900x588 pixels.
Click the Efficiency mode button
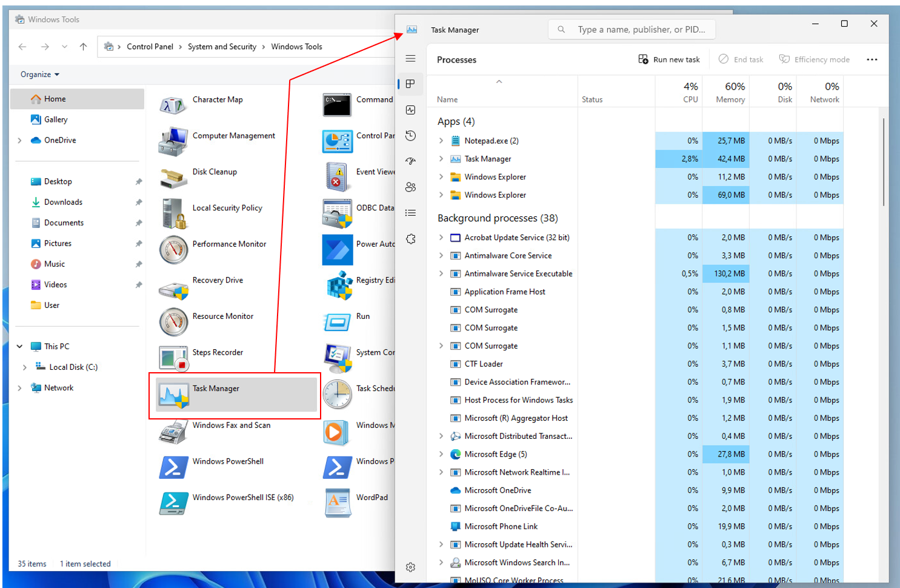click(815, 59)
